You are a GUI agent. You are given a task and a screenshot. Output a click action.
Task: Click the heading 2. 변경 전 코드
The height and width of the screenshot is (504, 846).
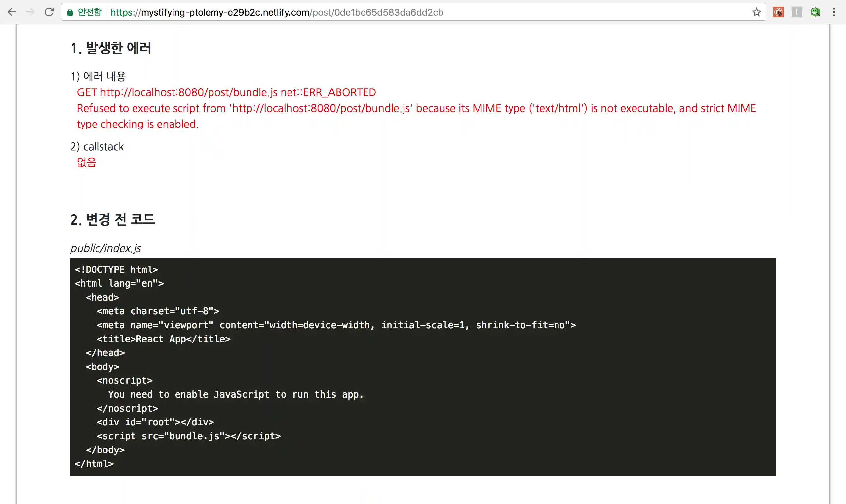(x=112, y=219)
